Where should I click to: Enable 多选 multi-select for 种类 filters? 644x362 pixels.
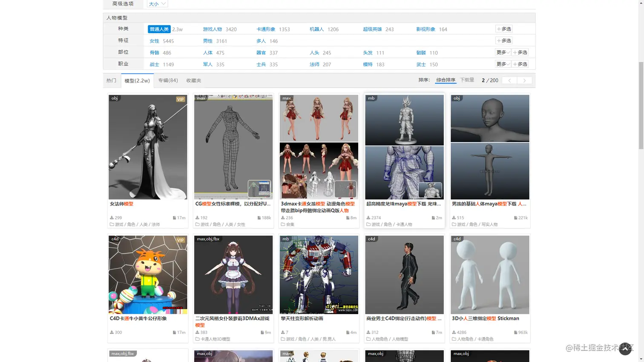pyautogui.click(x=504, y=29)
